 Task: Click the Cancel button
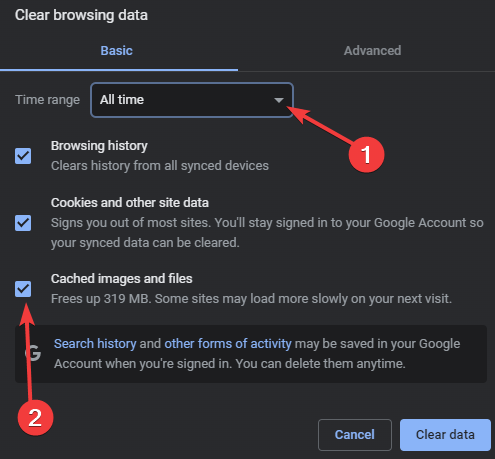tap(355, 435)
